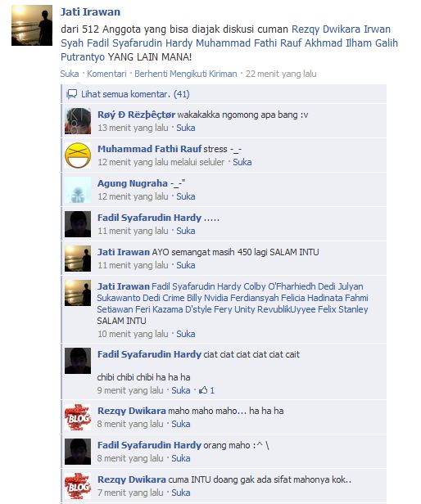This screenshot has height=504, width=421.
Task: Open Jati Irawan's profile name in post header
Action: click(x=90, y=12)
